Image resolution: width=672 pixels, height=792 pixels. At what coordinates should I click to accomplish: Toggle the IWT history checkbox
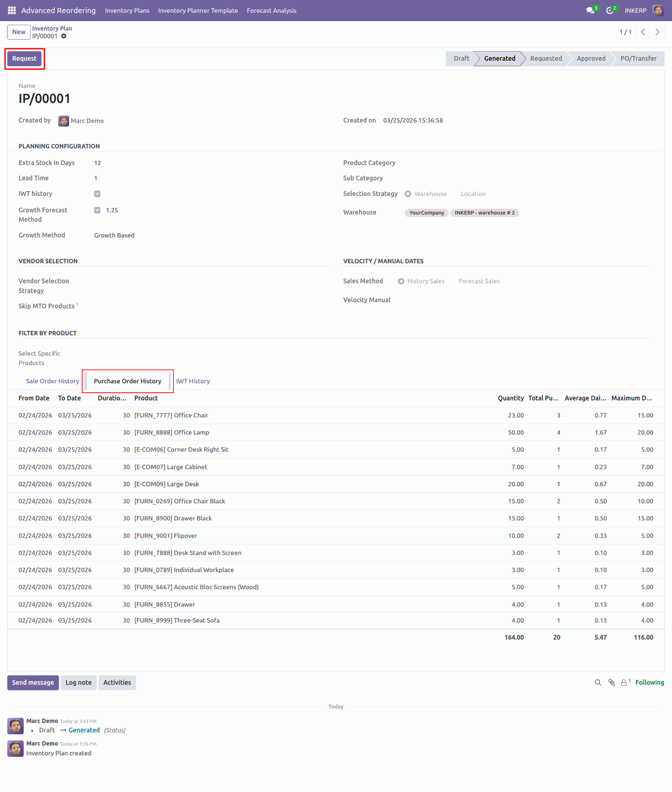[x=97, y=194]
